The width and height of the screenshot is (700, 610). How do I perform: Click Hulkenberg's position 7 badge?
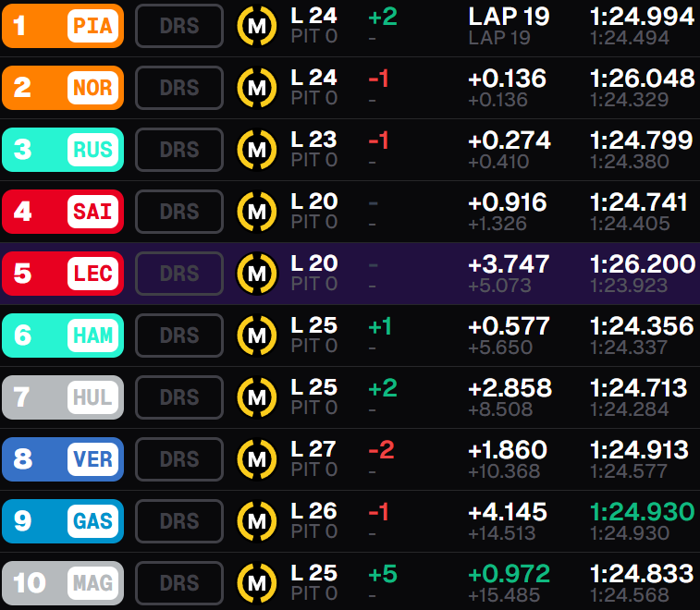[x=22, y=397]
